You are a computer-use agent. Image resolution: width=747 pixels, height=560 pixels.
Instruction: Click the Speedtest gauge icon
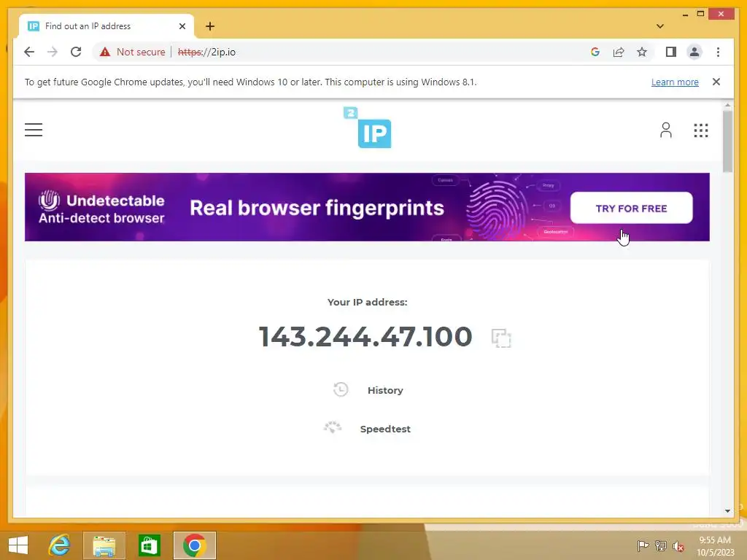tap(333, 427)
